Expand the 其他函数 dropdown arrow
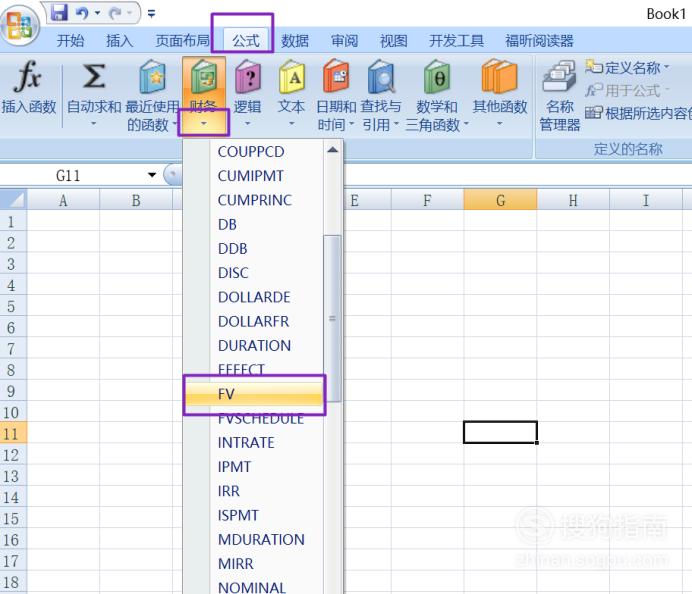Viewport: 692px width, 594px height. click(x=500, y=124)
